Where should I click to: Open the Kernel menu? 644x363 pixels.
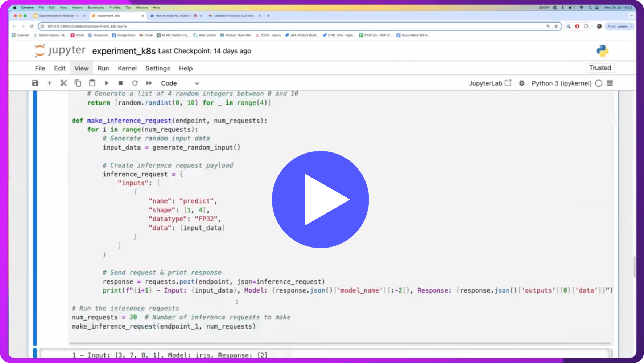tap(127, 68)
